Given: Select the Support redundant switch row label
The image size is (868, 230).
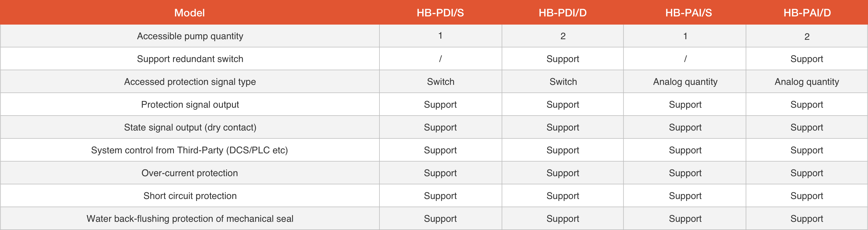Looking at the screenshot, I should 190,59.
